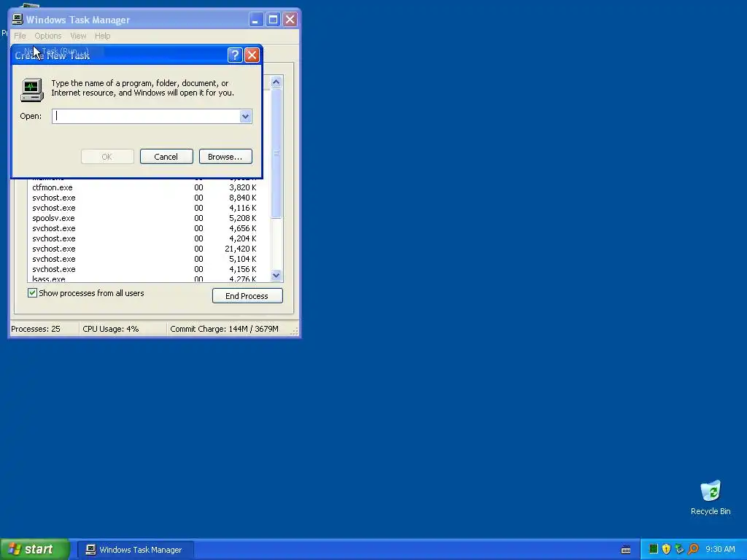747x560 pixels.
Task: Open the Start menu
Action: (x=35, y=549)
